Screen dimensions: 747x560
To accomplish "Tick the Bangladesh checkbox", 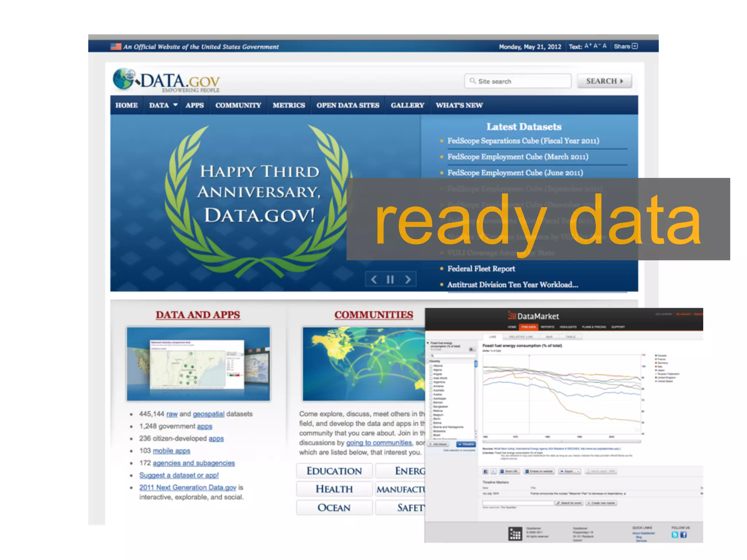I will [x=431, y=407].
